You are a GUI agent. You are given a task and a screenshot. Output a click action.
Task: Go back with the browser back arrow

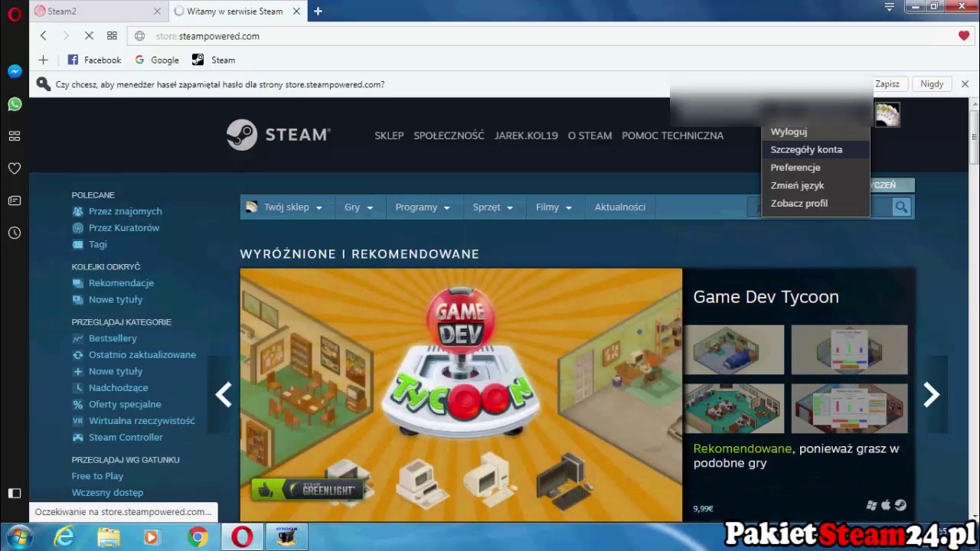44,36
